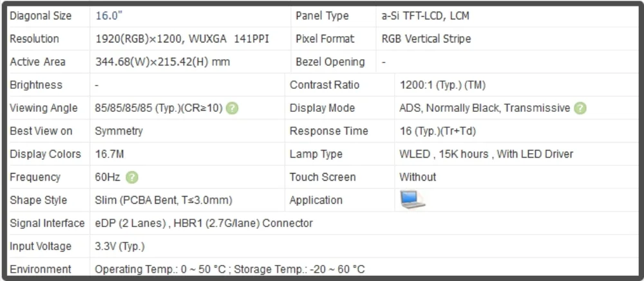Screen dimensions: 644x281
Task: Click help icon next to Display Mode value
Action: pyautogui.click(x=580, y=108)
